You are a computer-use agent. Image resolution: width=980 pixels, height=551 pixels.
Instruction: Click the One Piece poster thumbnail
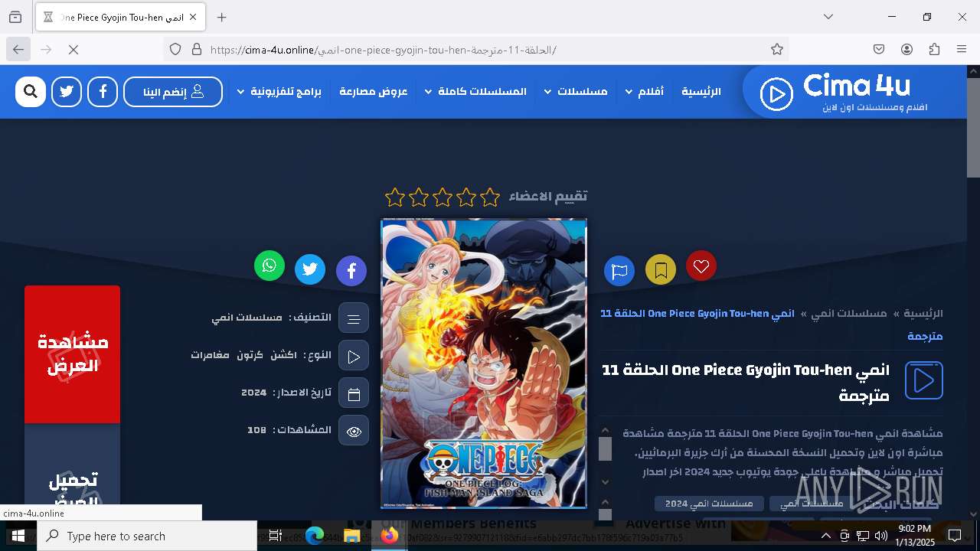tap(484, 364)
